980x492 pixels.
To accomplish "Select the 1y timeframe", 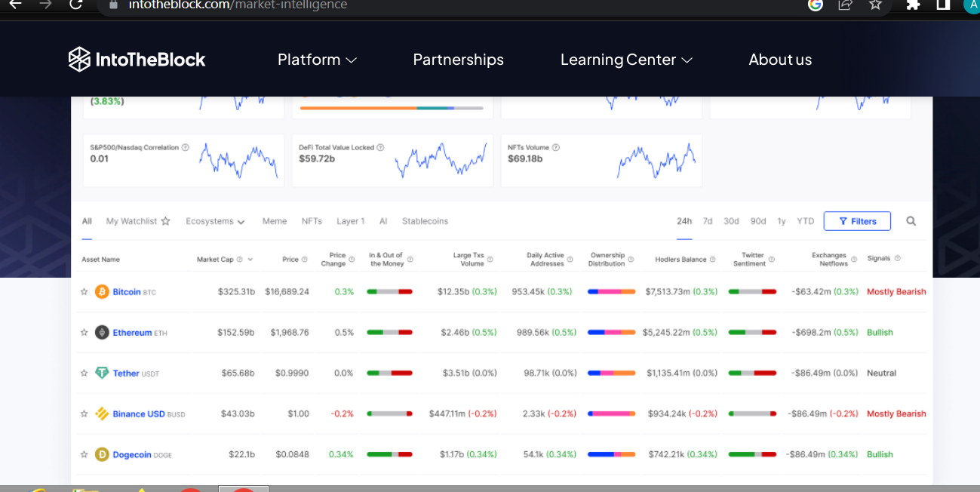I will click(x=782, y=221).
